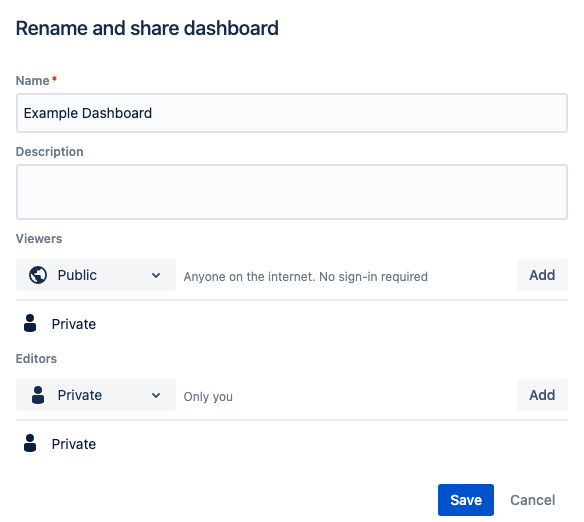
Task: Click the Viewers section label
Action: (39, 239)
